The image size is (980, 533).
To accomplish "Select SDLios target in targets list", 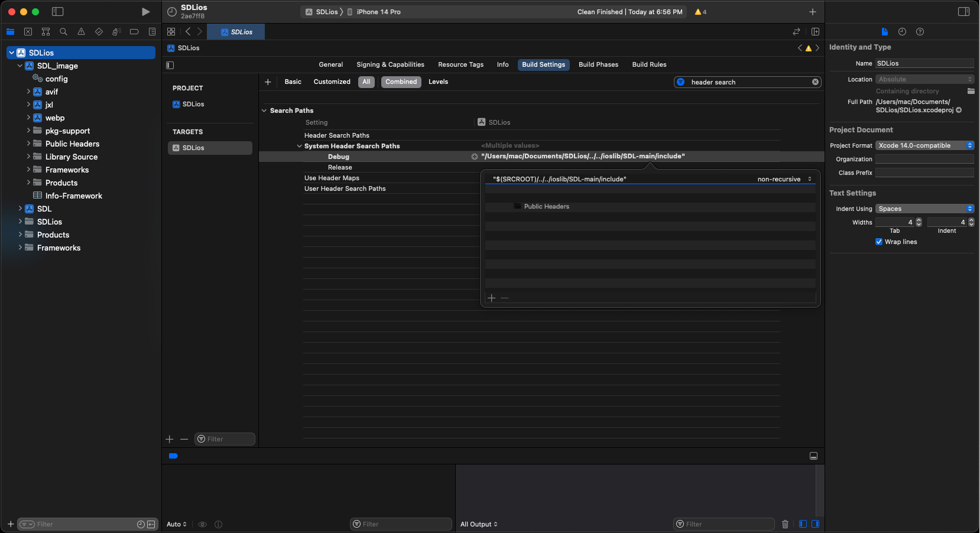I will [210, 148].
